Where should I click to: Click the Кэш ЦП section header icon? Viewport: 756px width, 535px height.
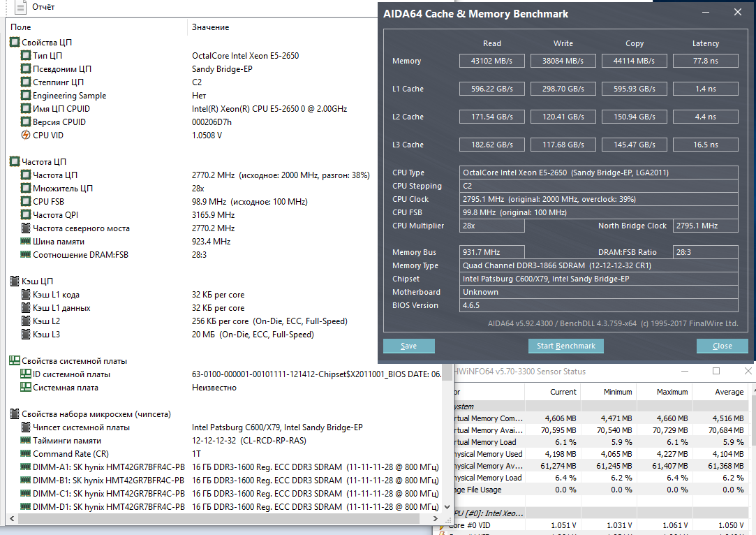click(15, 281)
